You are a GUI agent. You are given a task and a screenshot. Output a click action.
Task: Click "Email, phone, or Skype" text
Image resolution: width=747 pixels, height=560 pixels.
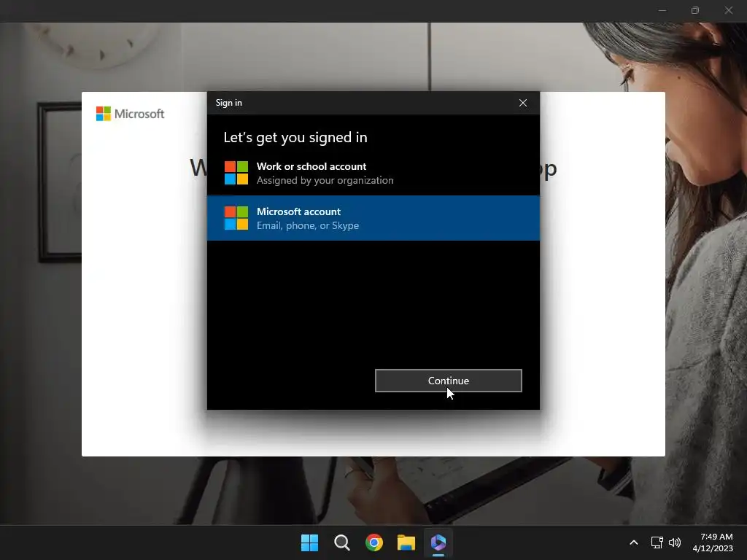point(308,226)
